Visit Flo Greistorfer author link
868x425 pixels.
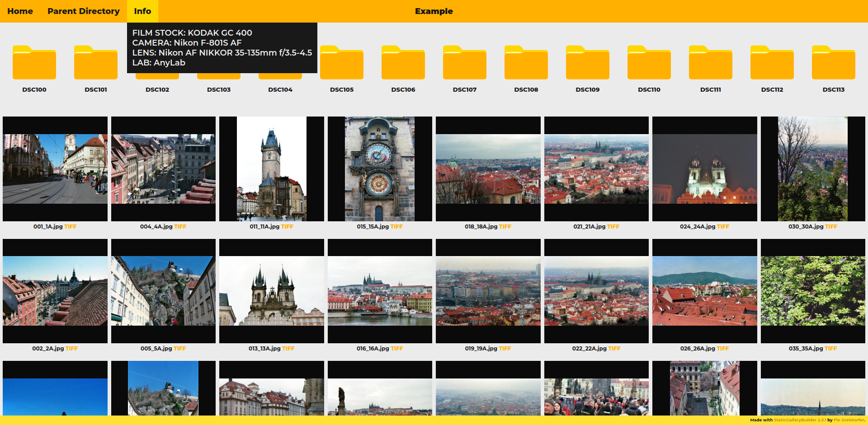(849, 420)
